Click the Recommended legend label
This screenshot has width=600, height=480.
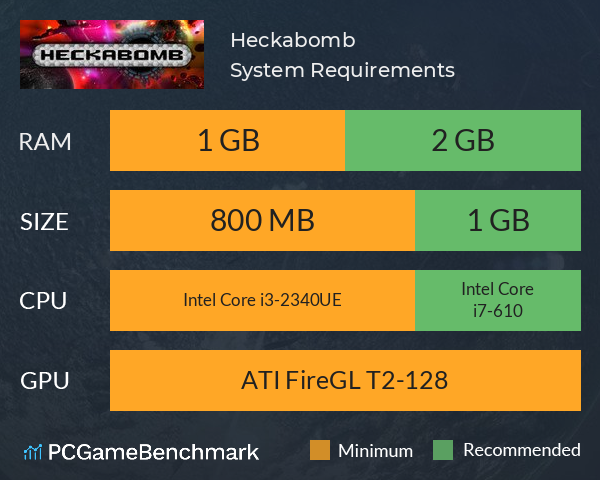coord(522,450)
